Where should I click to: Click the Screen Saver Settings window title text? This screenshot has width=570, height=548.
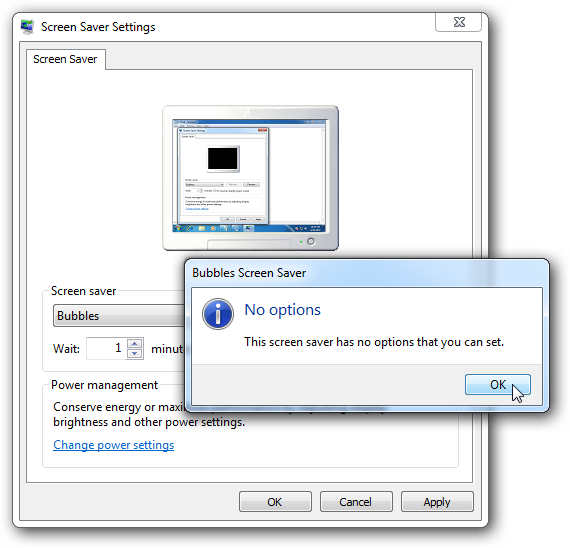pyautogui.click(x=98, y=27)
